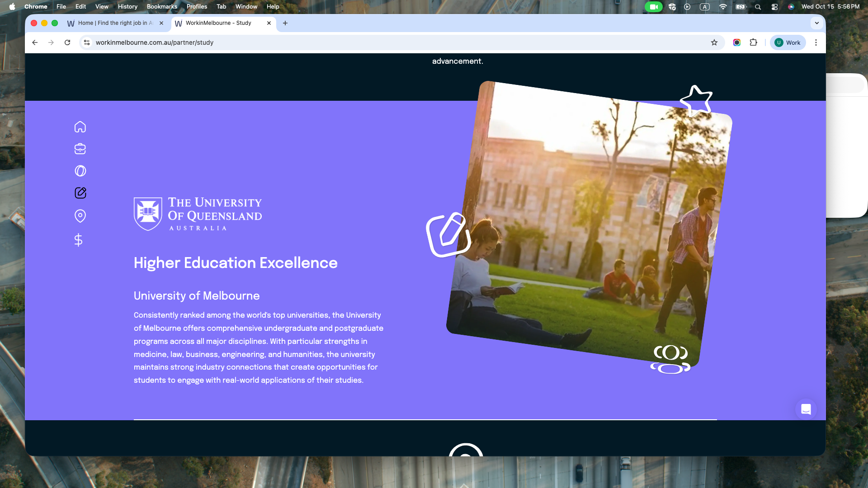The image size is (868, 488).
Task: Click the globe-like circle sidebar icon
Action: pos(80,171)
